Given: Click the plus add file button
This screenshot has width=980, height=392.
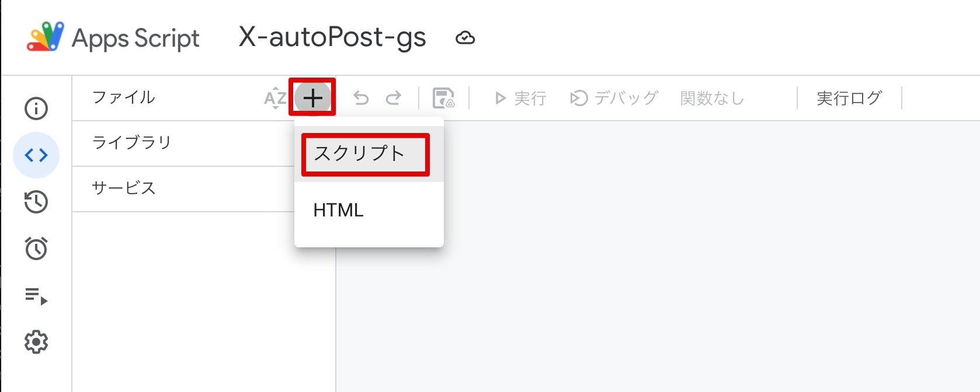Looking at the screenshot, I should click(313, 98).
